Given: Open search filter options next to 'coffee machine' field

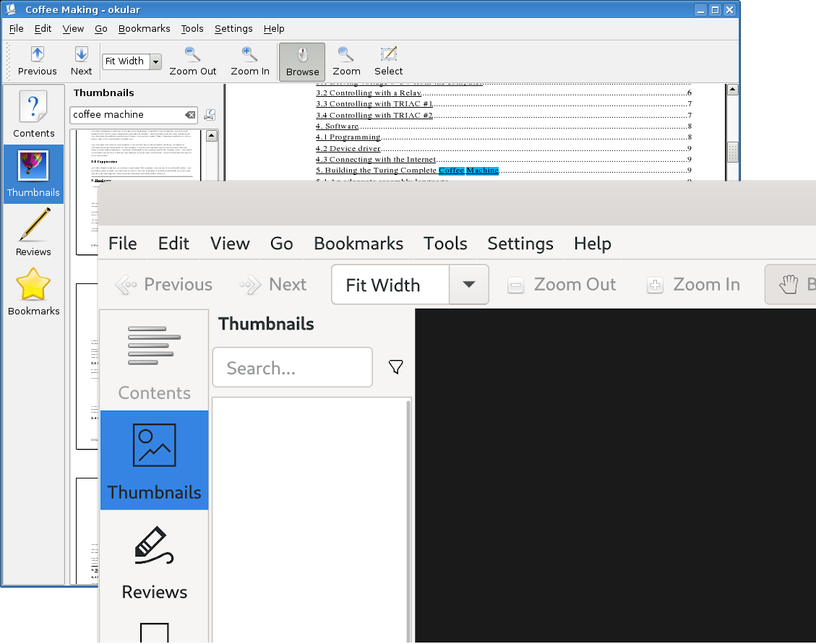Looking at the screenshot, I should 210,115.
